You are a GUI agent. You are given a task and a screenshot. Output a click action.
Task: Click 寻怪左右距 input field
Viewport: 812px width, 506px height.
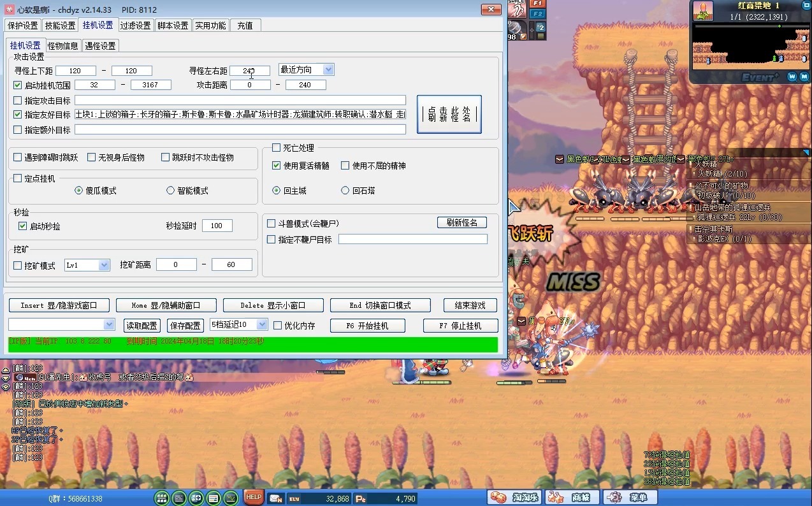click(x=250, y=71)
